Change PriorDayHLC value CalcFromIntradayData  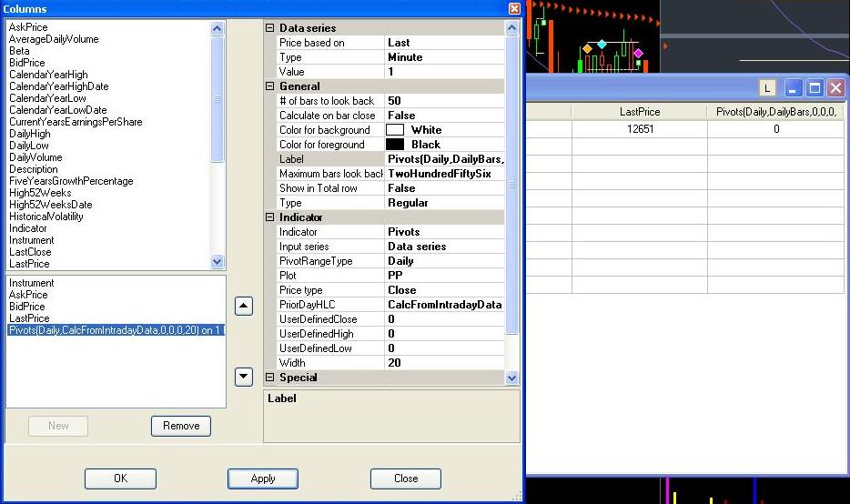coord(444,305)
